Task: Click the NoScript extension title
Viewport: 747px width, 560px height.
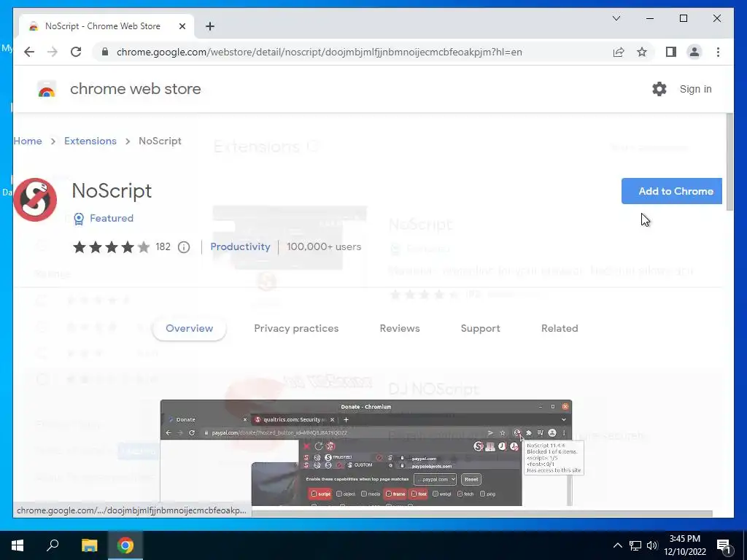Action: tap(112, 191)
